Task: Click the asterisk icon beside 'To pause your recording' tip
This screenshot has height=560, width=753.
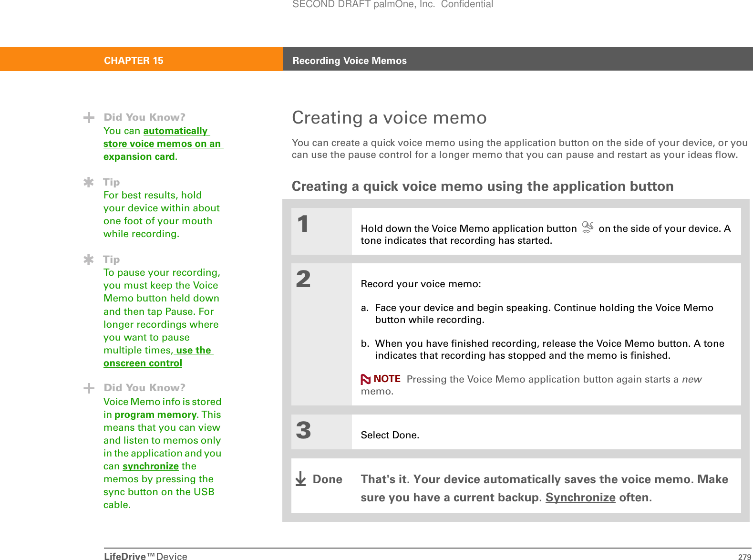Action: coord(89,259)
